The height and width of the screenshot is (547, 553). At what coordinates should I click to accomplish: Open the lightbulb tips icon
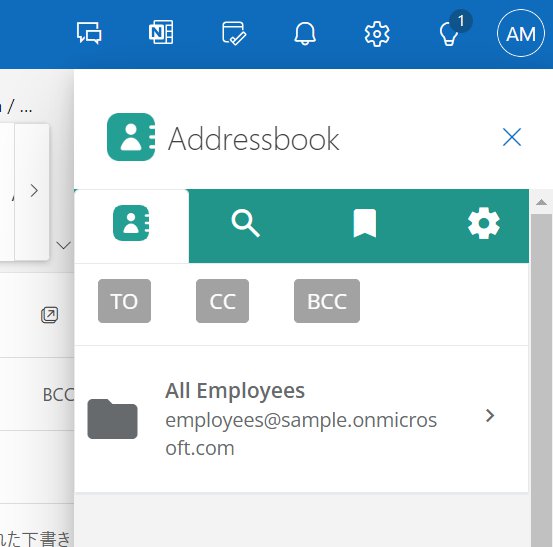click(x=449, y=34)
